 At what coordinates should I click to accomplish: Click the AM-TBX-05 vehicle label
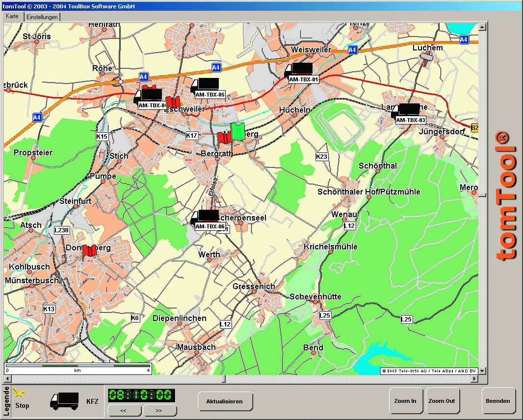point(210,95)
